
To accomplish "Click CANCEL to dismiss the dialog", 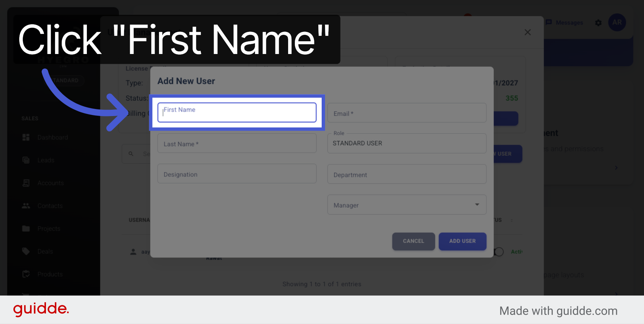I will [413, 241].
